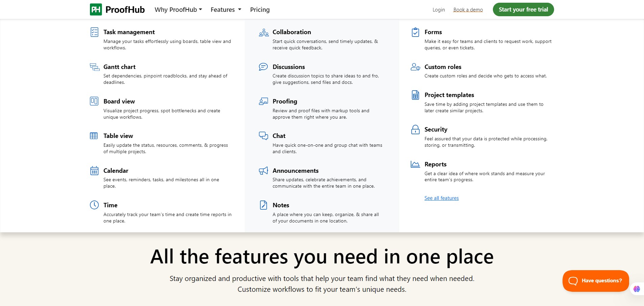Select Board view from features menu
The height and width of the screenshot is (306, 644).
(x=119, y=101)
